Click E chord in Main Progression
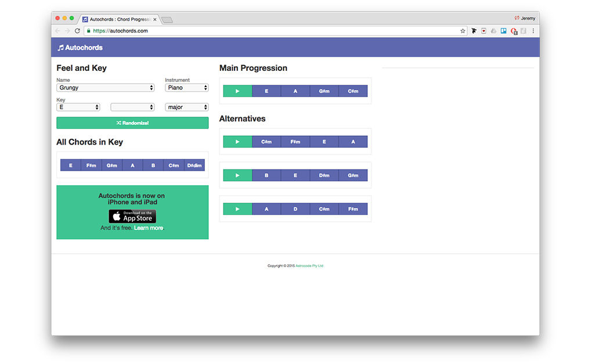The height and width of the screenshot is (364, 592). pyautogui.click(x=266, y=91)
